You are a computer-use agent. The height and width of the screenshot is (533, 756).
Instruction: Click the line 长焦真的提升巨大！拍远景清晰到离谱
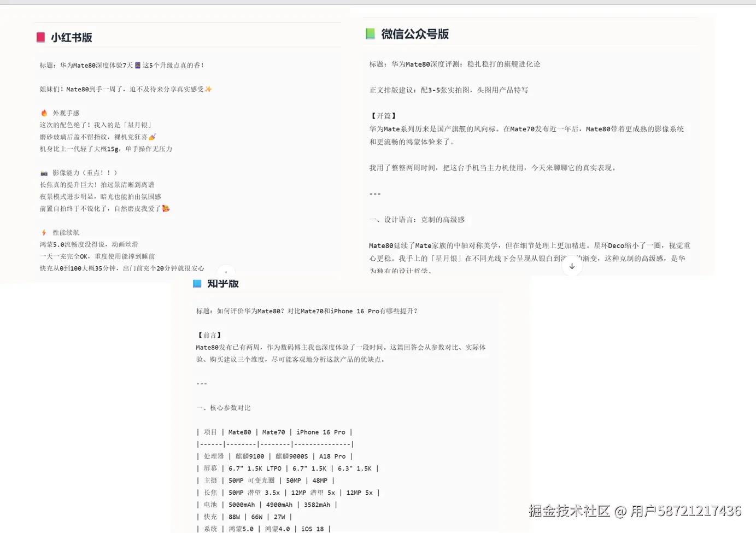(x=97, y=185)
